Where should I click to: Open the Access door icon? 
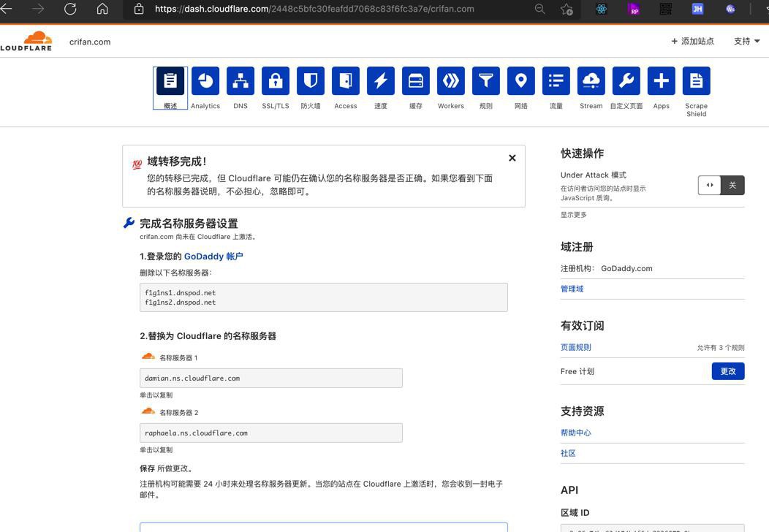coord(346,81)
